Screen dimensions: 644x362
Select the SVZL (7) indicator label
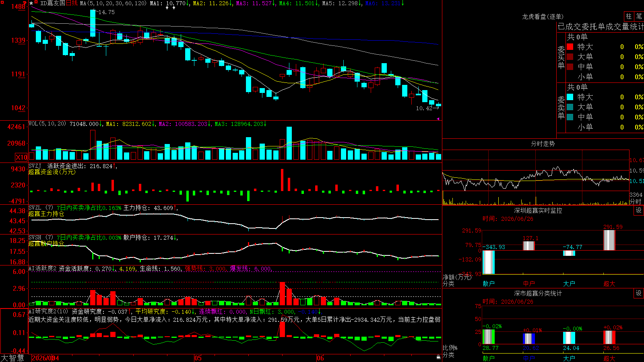[x=41, y=208]
